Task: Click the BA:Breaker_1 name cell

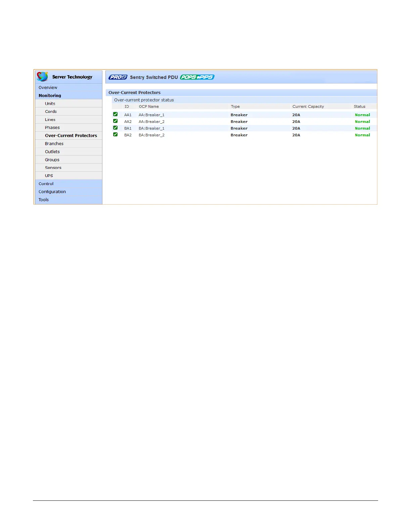Action: (151, 128)
